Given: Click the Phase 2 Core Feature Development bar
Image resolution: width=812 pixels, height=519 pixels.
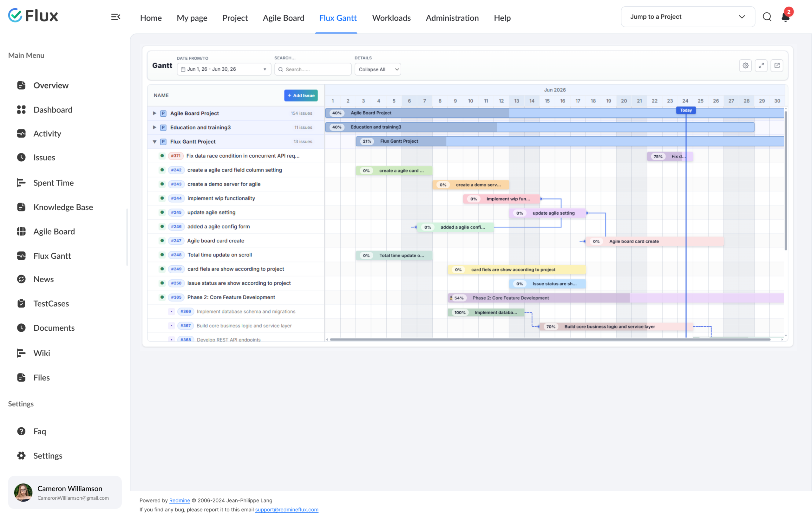Looking at the screenshot, I should tap(615, 298).
